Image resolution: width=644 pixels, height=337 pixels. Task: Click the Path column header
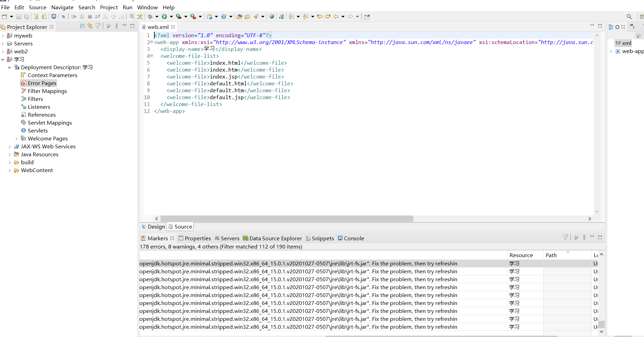567,255
